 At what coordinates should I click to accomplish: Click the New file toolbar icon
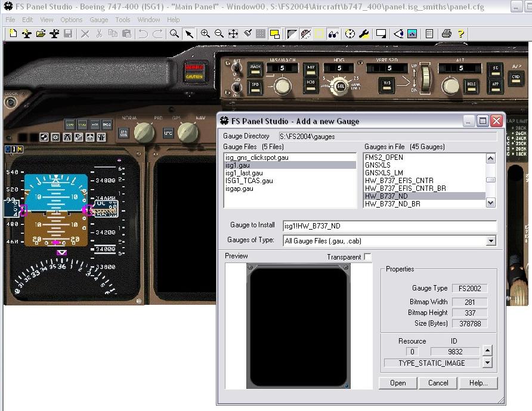[x=13, y=33]
